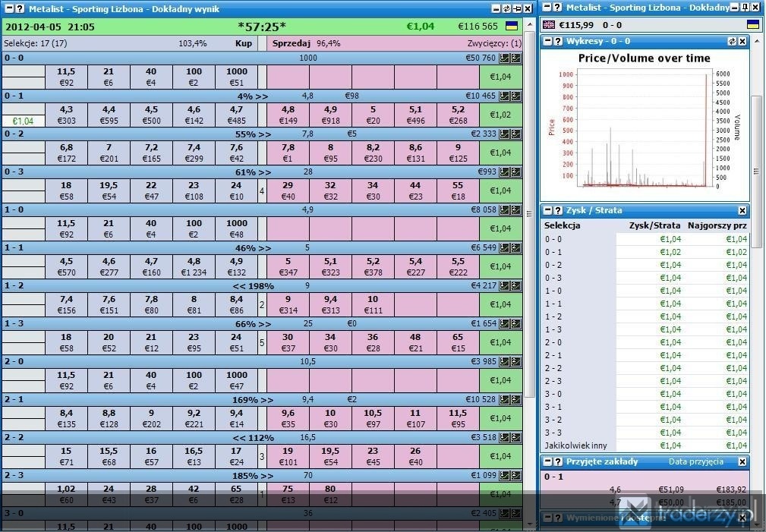
Task: Lay 2 - 2 at odds 19,5
Action: [x=331, y=457]
